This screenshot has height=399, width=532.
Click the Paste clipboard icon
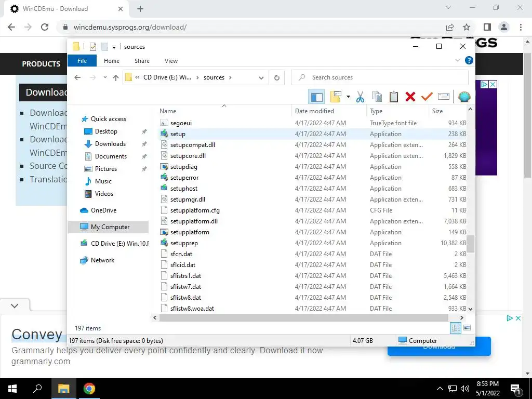[x=394, y=97]
